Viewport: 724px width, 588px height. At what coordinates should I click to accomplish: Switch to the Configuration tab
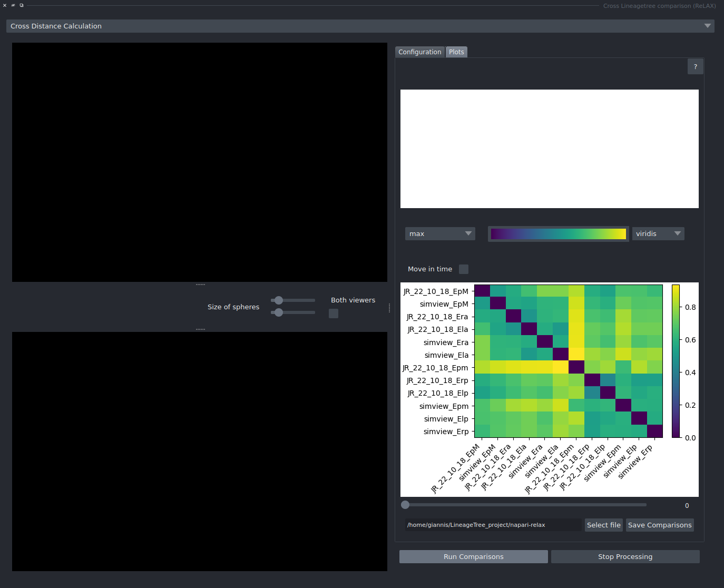[x=419, y=52]
